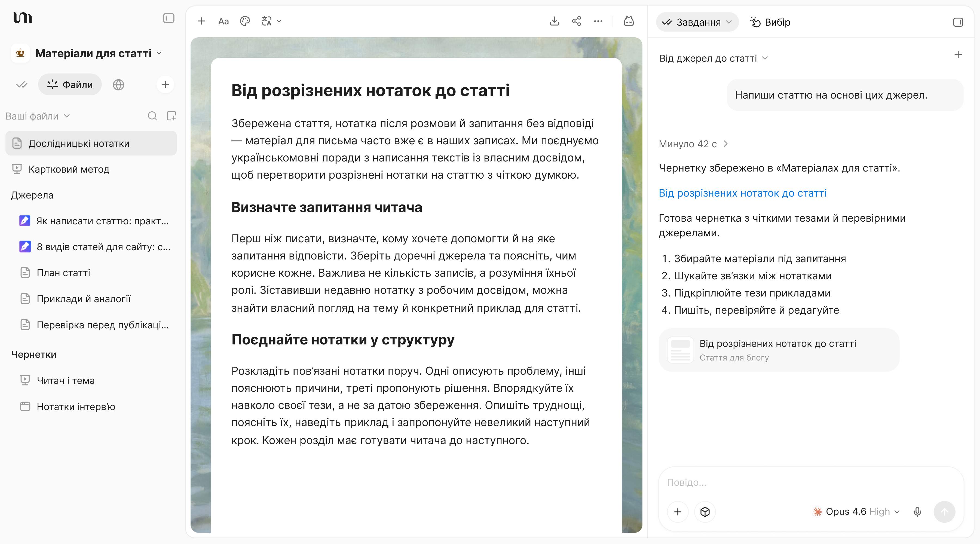The image size is (980, 544).
Task: Add attachment with chat plus button
Action: pos(678,512)
